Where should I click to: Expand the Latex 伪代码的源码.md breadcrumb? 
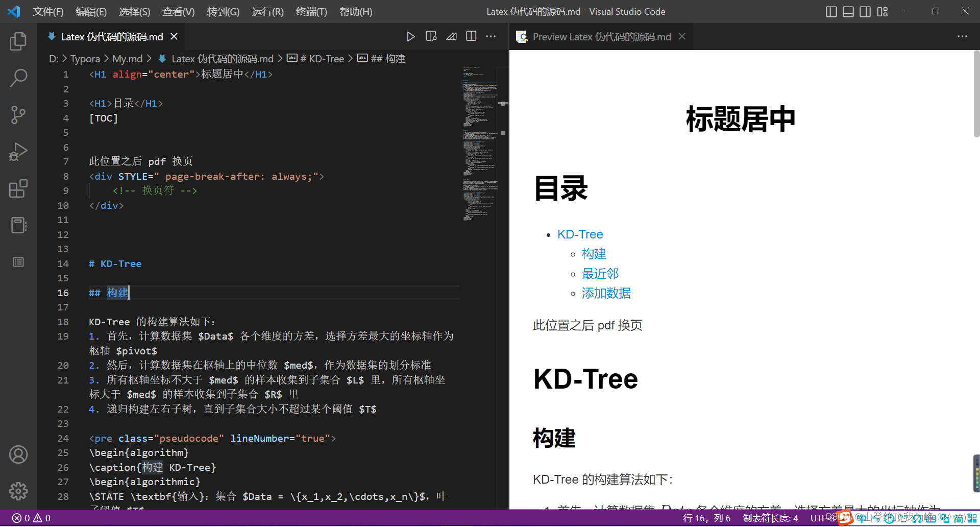[x=223, y=59]
